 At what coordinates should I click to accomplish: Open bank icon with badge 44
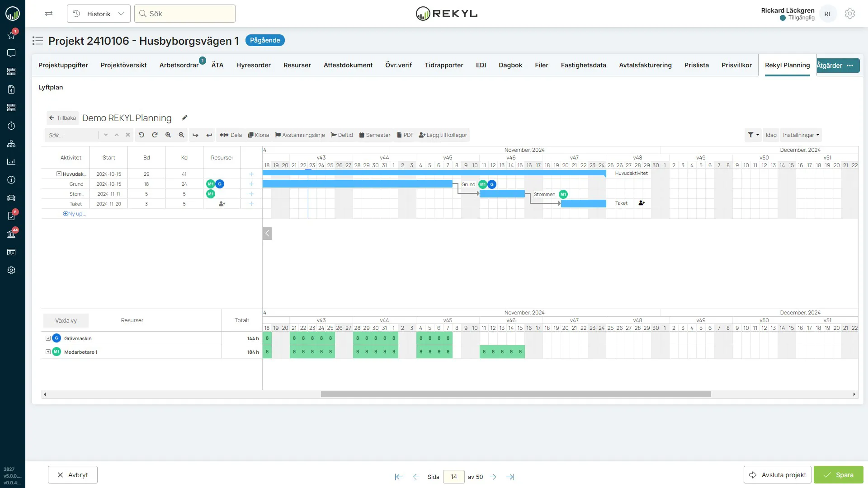pyautogui.click(x=11, y=234)
